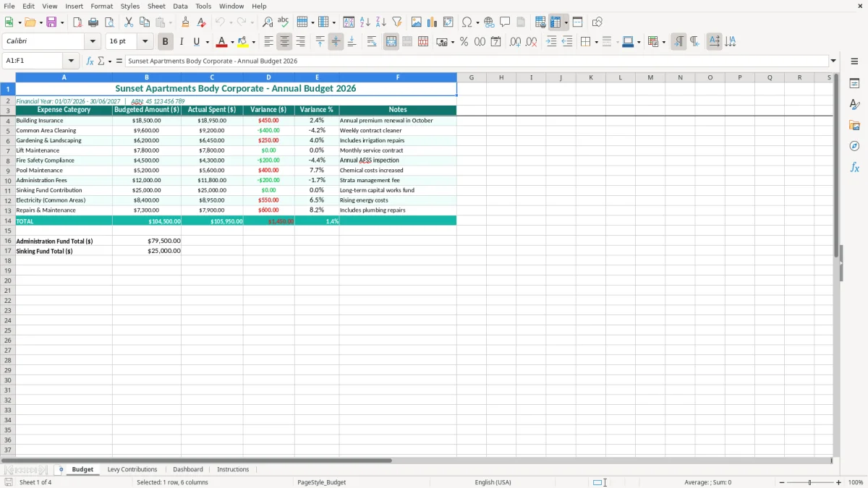The height and width of the screenshot is (488, 868).
Task: Click the 100% zoom level
Action: pyautogui.click(x=856, y=482)
